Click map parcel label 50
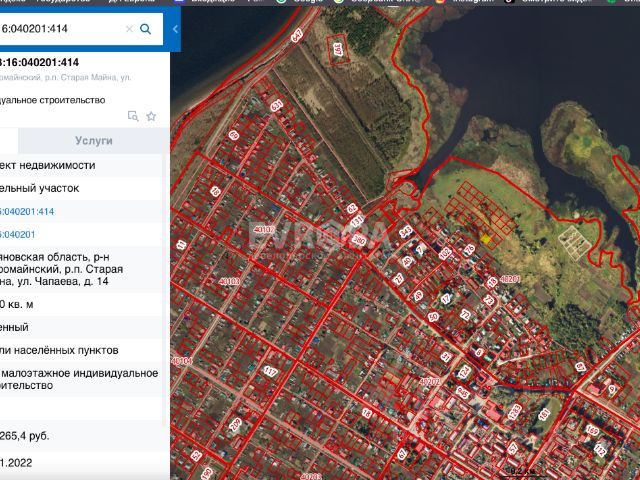 pos(433,316)
